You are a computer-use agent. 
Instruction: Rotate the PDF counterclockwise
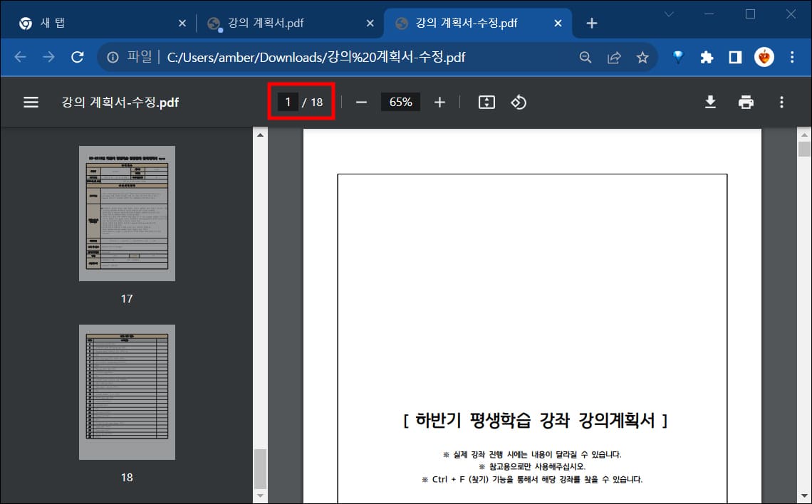pyautogui.click(x=519, y=102)
